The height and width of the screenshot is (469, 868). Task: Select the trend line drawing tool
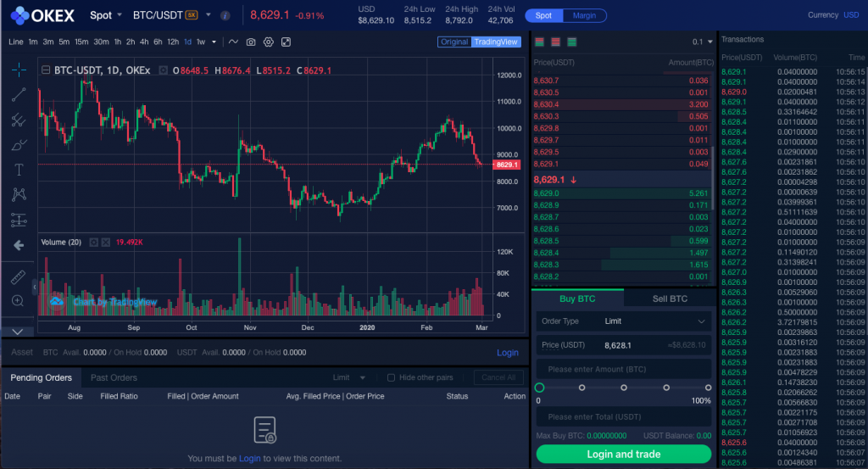click(19, 95)
